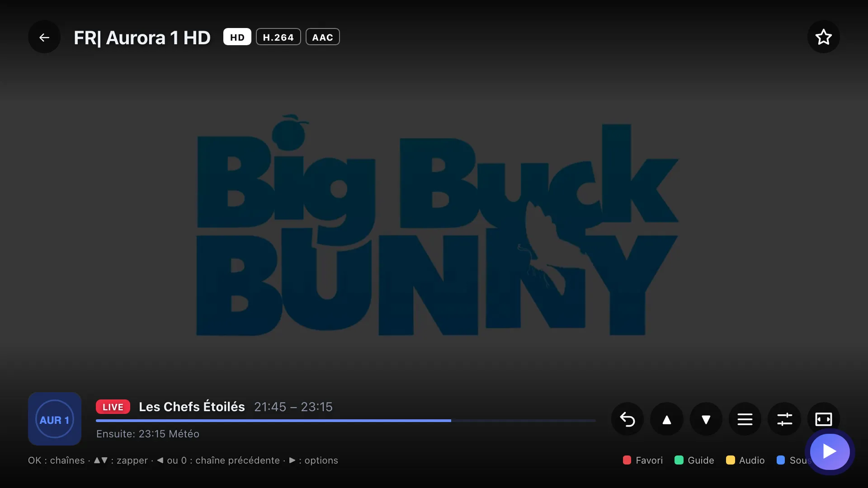Open Les Chefs Étoilés program title
868x488 pixels.
coord(192,407)
